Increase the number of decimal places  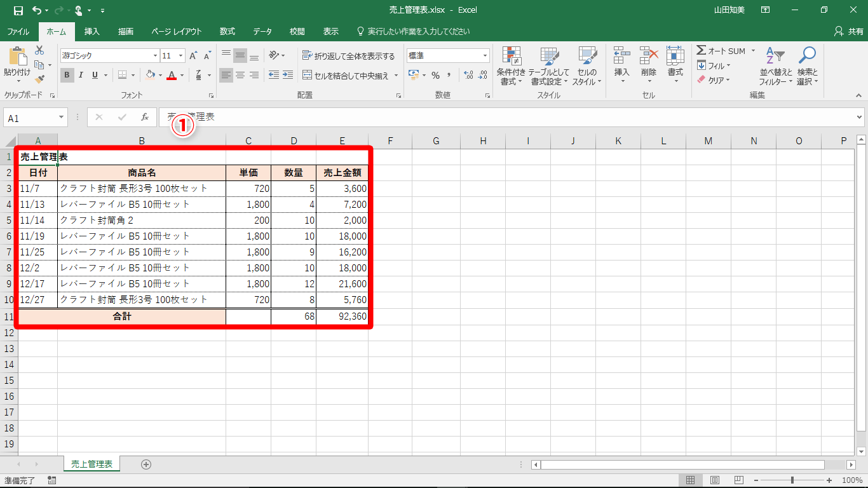coord(469,75)
